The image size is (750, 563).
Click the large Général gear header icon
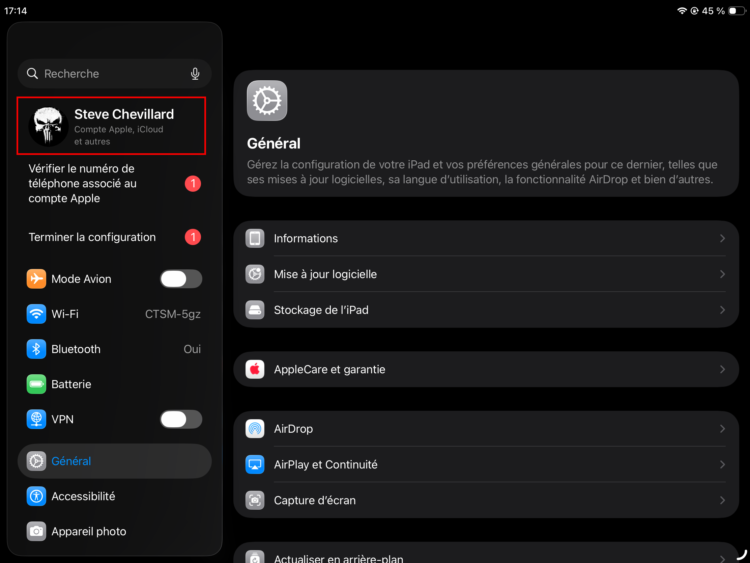267,100
